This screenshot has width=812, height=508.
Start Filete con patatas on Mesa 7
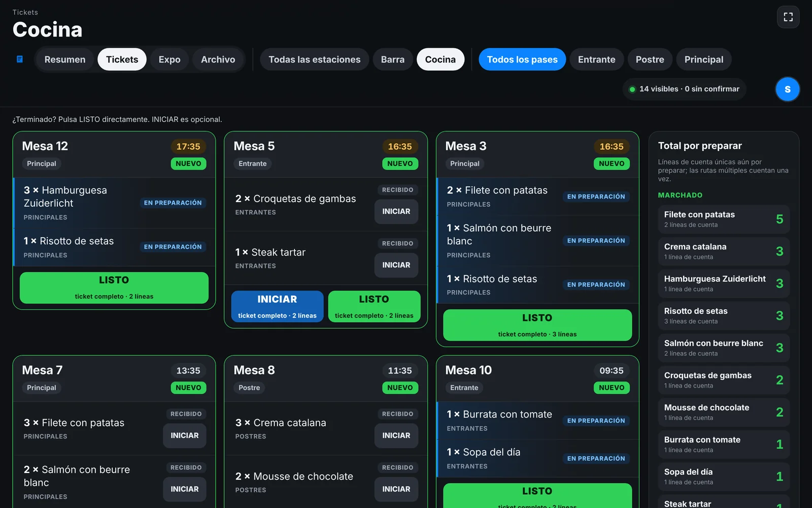click(185, 435)
